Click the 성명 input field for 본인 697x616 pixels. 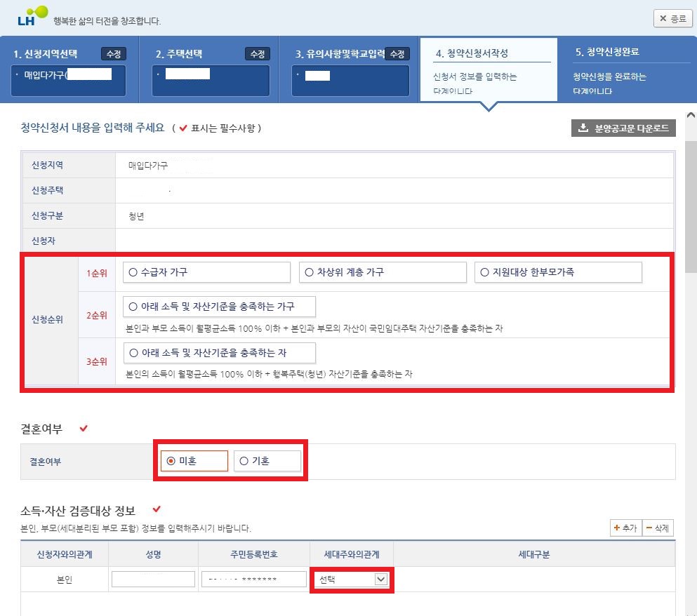(x=153, y=578)
